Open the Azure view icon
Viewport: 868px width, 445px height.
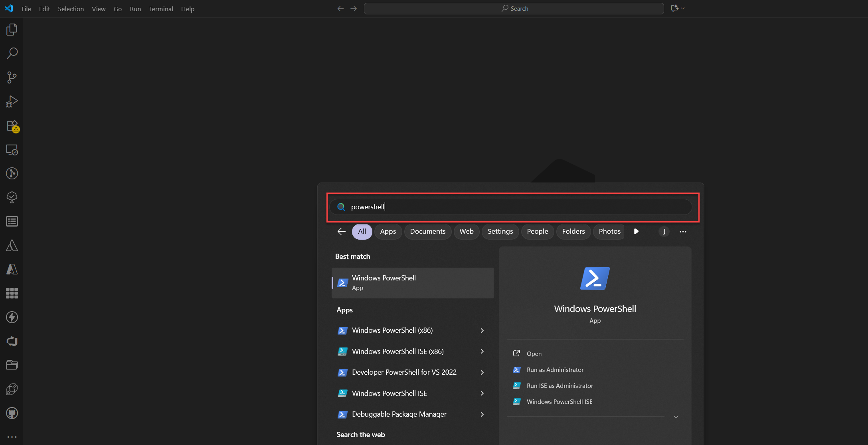coord(12,269)
